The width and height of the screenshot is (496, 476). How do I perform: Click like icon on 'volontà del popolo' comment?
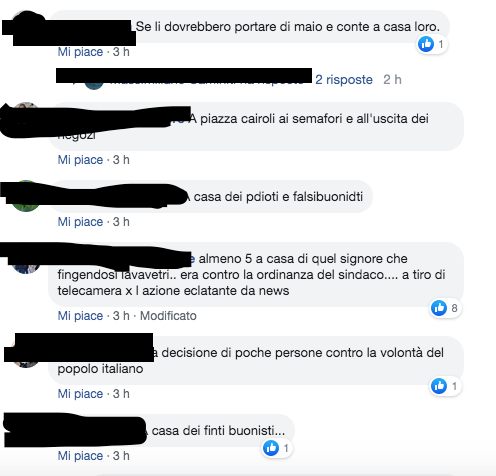click(439, 386)
